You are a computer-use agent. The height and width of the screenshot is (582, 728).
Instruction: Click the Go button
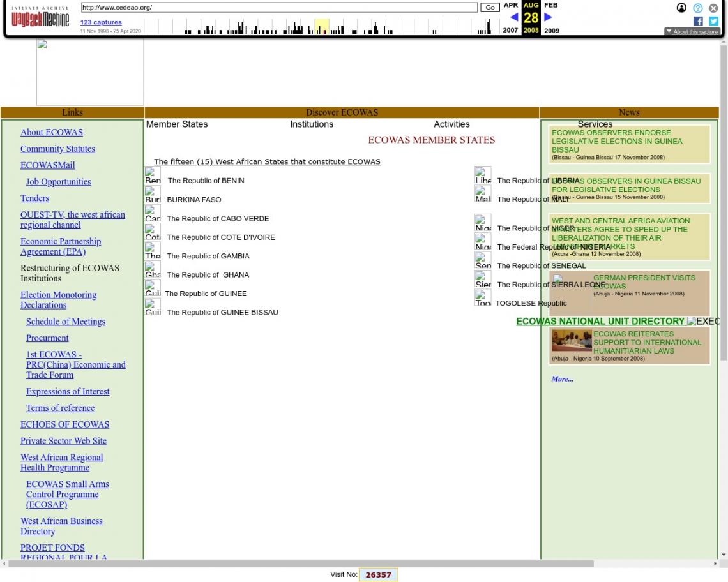pyautogui.click(x=490, y=8)
